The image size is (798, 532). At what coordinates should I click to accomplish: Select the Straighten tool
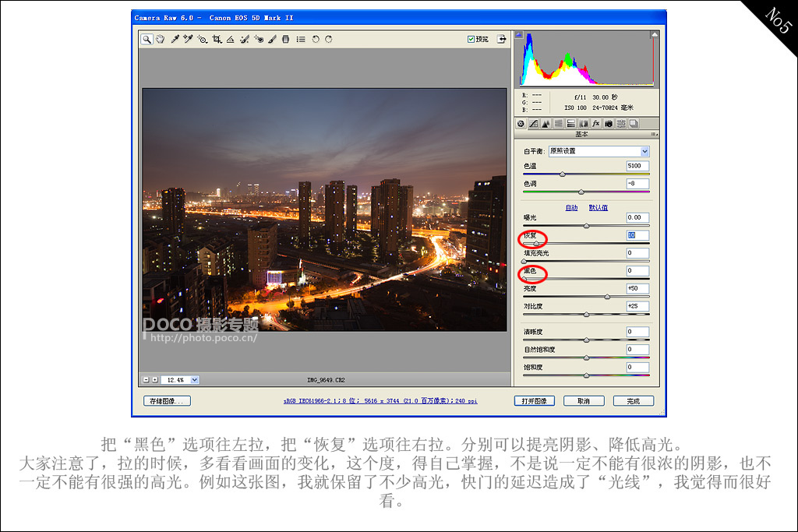(231, 39)
